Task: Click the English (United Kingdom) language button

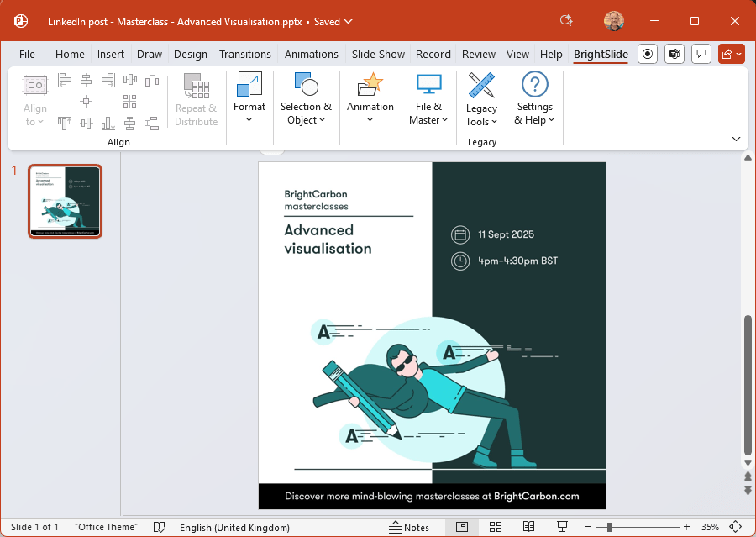Action: pos(235,528)
